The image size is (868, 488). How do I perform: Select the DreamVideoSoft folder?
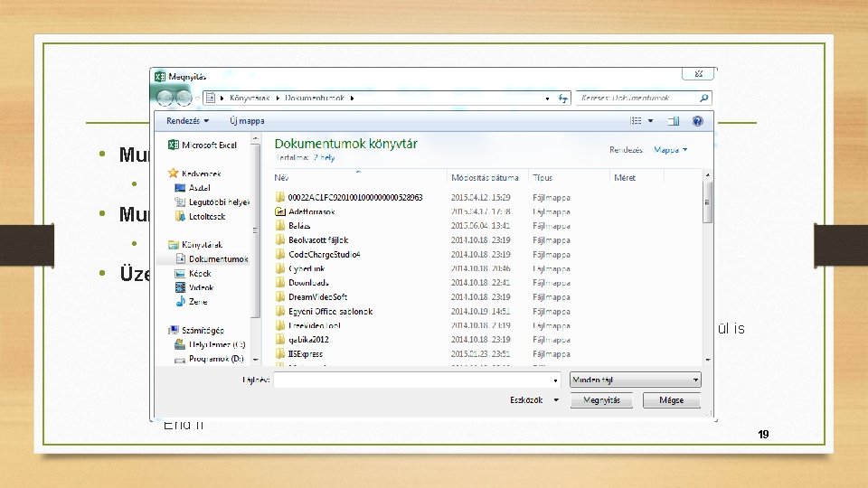point(311,297)
